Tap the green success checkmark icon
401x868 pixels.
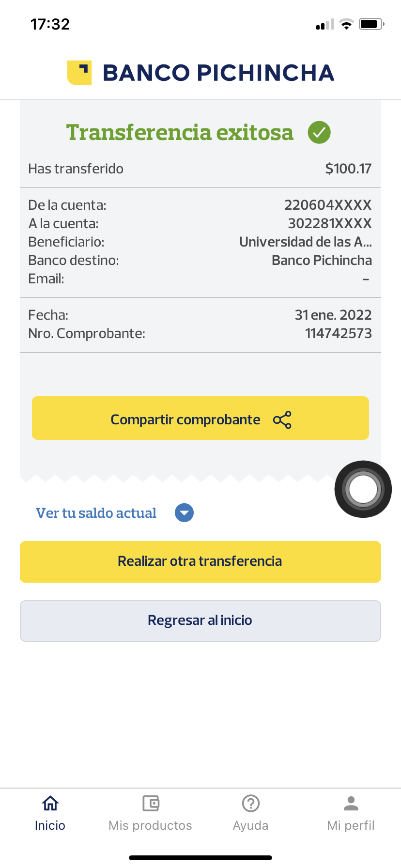coord(319,132)
